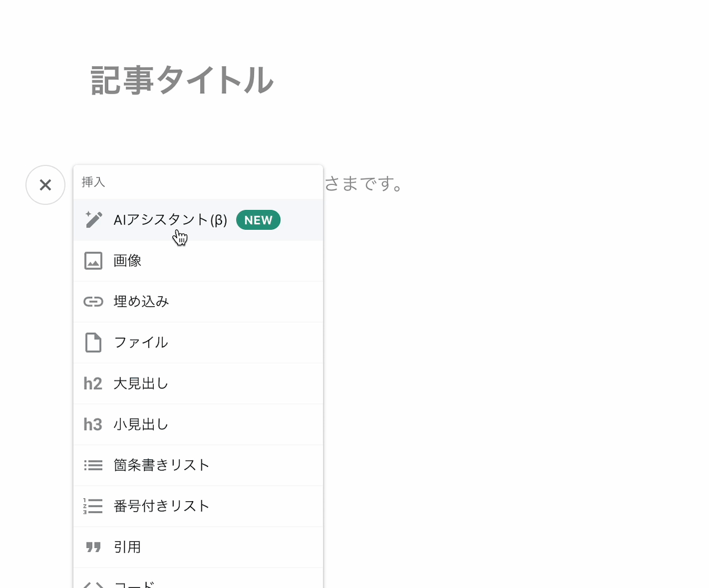
Task: Click the numbered list icon
Action: (93, 506)
